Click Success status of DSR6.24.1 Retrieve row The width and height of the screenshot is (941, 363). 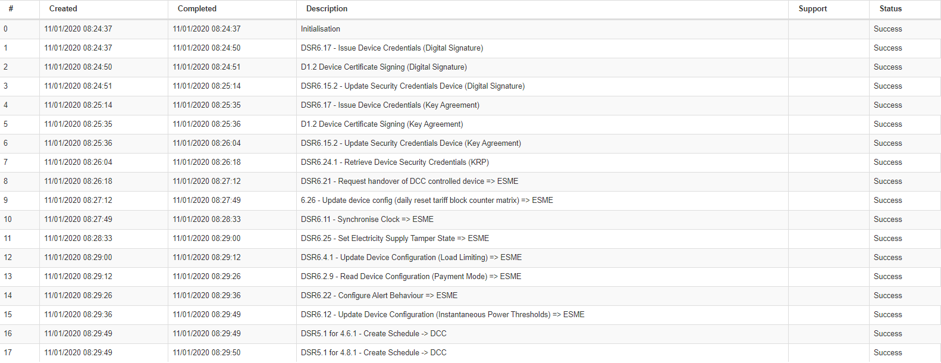click(888, 163)
